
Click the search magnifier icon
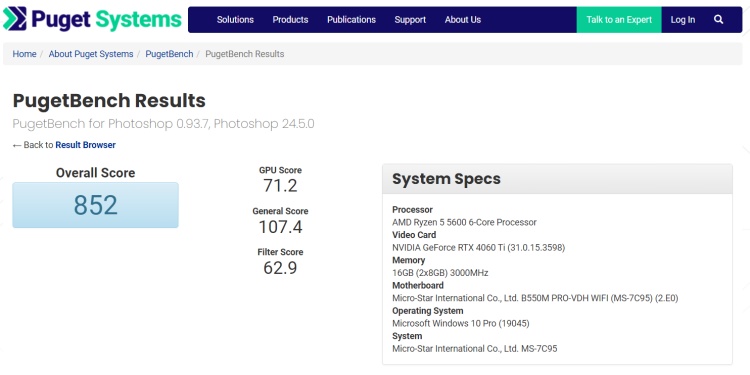coord(718,20)
